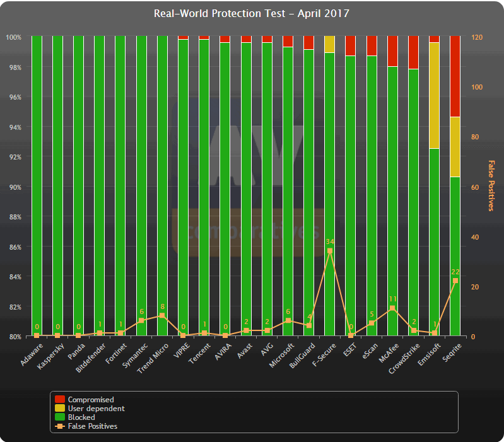Screen dimensions: 504x442
Task: Click the green Blocked bar for Bitdefender
Action: coord(99,185)
